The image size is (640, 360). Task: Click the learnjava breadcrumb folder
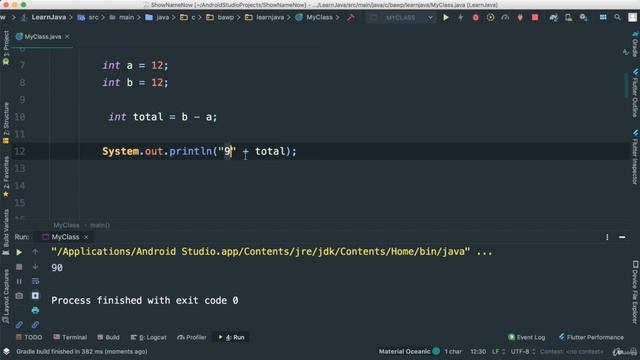[265, 18]
